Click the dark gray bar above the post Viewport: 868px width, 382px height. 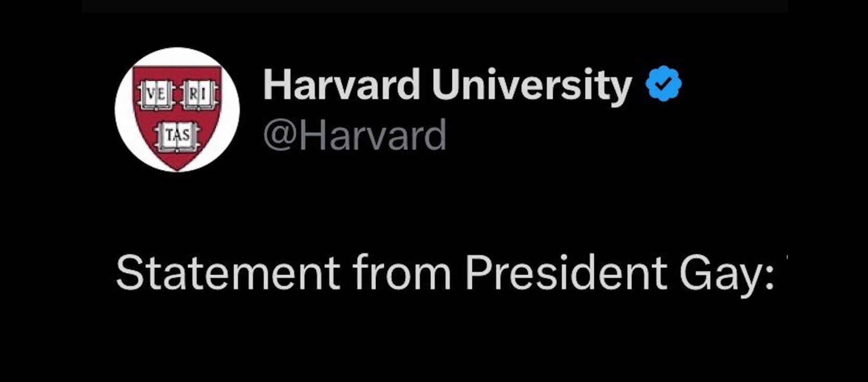click(x=434, y=5)
